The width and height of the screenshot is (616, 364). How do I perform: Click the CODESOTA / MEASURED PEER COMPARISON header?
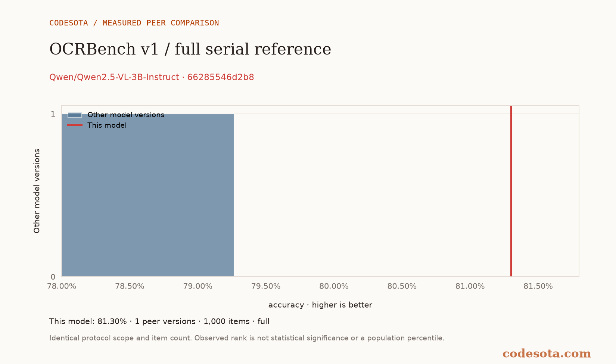tap(134, 23)
